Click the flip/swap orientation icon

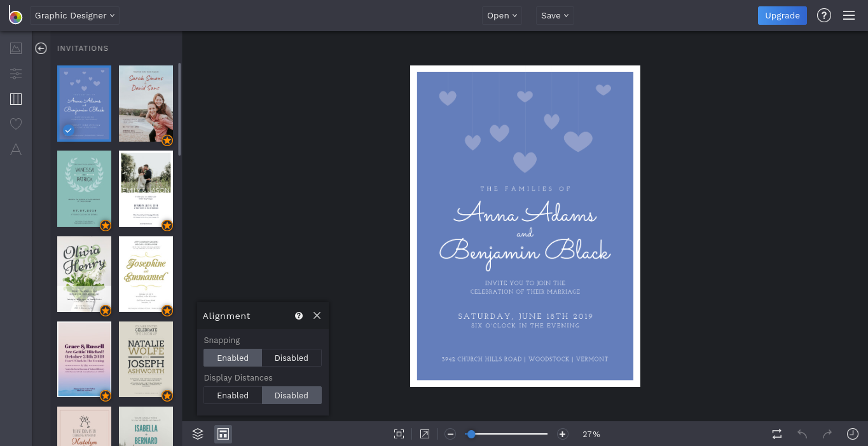(x=777, y=434)
